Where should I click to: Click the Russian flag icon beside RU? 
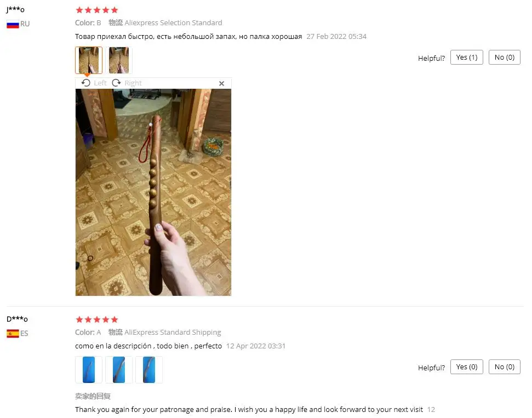point(13,24)
